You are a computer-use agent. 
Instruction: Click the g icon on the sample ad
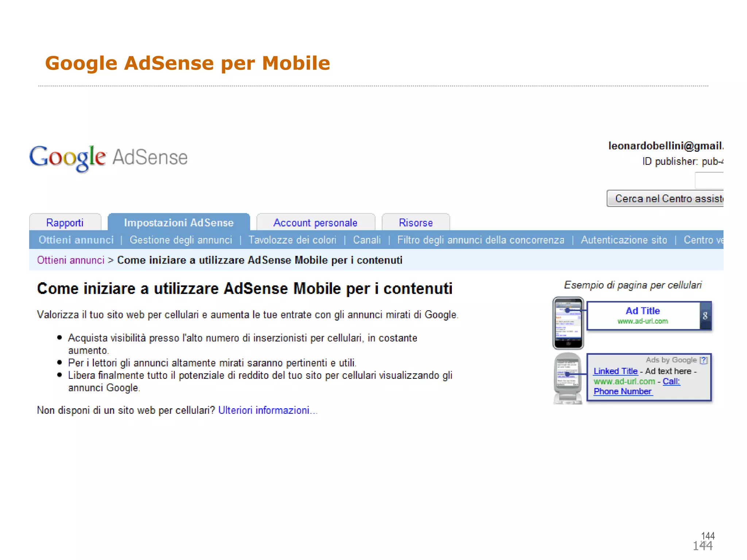tap(705, 316)
